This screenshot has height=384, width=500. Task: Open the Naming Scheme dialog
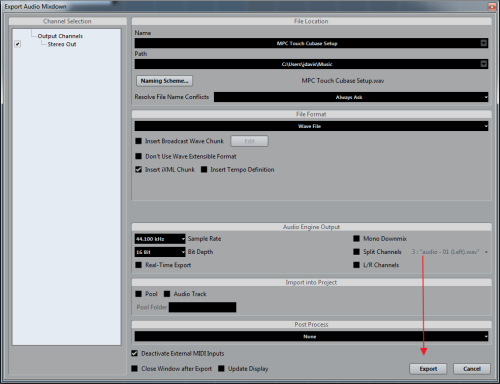(164, 81)
